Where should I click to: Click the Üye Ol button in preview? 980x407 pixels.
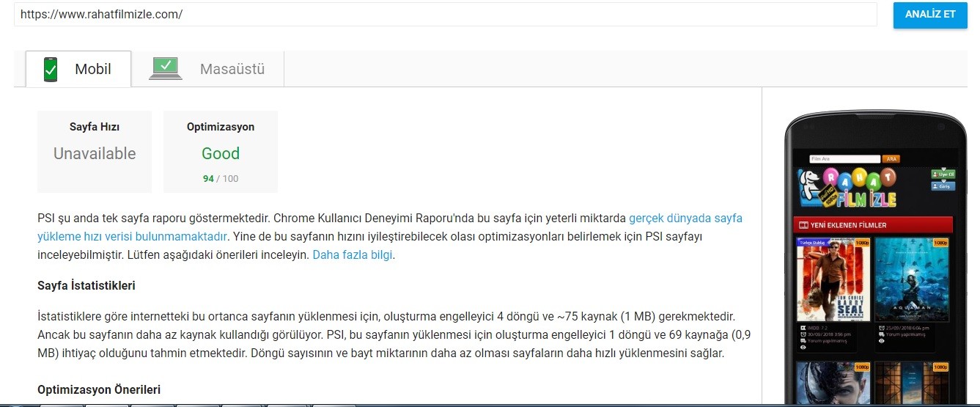click(x=943, y=174)
